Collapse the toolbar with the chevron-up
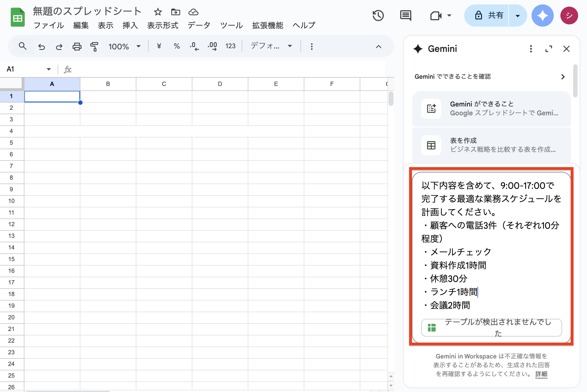 (x=378, y=47)
